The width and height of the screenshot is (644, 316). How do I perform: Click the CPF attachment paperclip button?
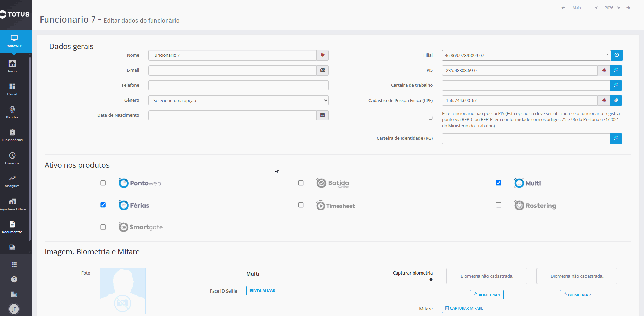616,100
